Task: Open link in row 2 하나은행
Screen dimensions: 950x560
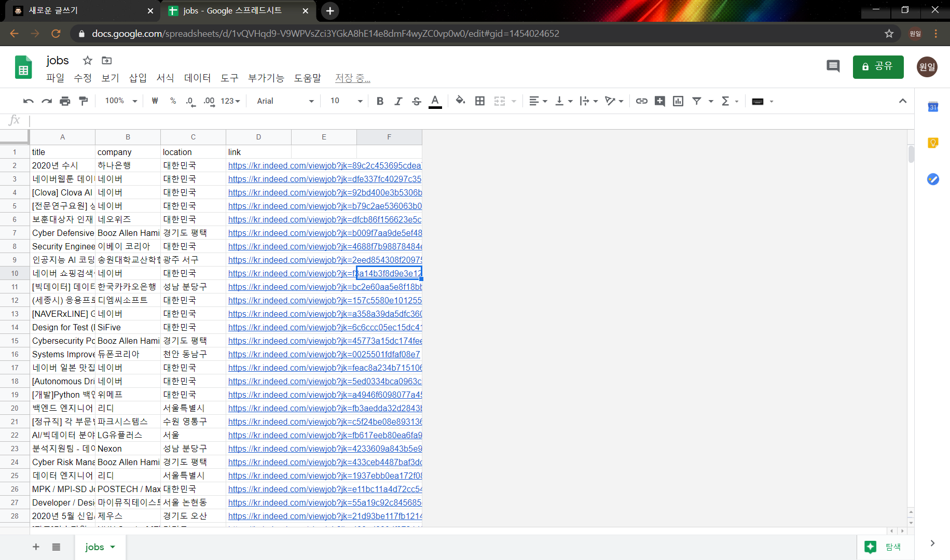Action: [x=324, y=165]
